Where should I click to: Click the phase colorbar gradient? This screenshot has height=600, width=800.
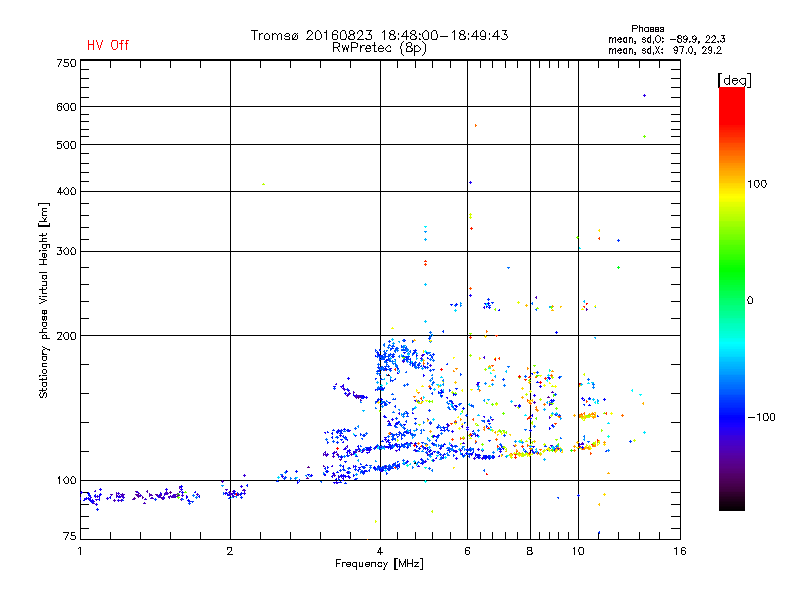point(732,299)
